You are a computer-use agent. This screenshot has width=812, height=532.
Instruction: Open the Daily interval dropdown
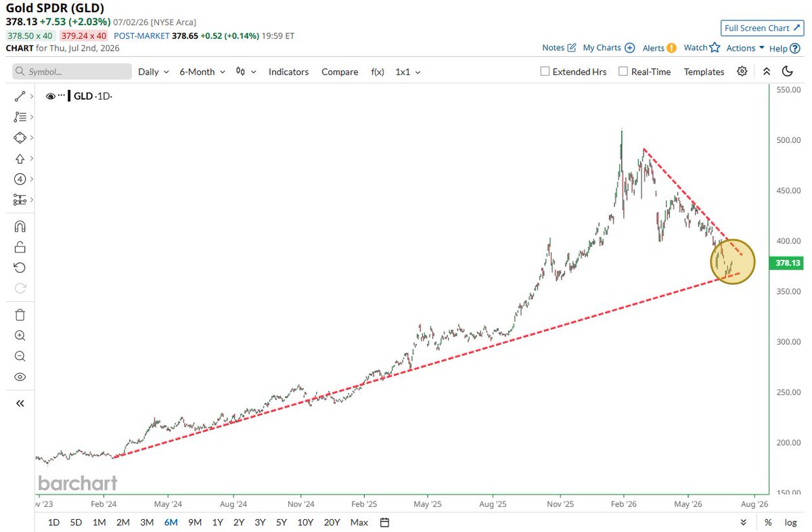point(154,71)
